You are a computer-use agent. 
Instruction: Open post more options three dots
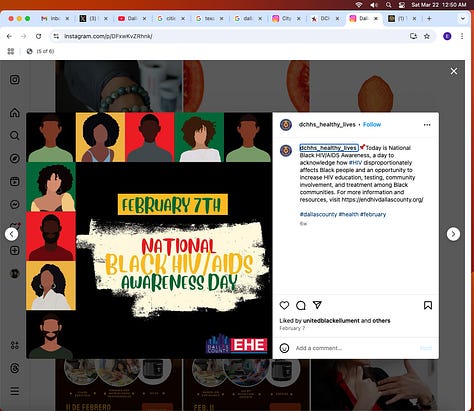click(427, 125)
